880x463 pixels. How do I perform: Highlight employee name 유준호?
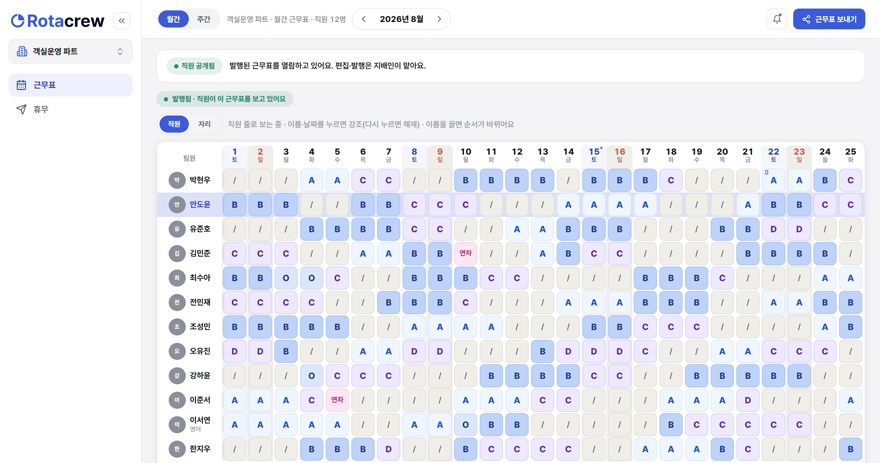click(x=200, y=229)
